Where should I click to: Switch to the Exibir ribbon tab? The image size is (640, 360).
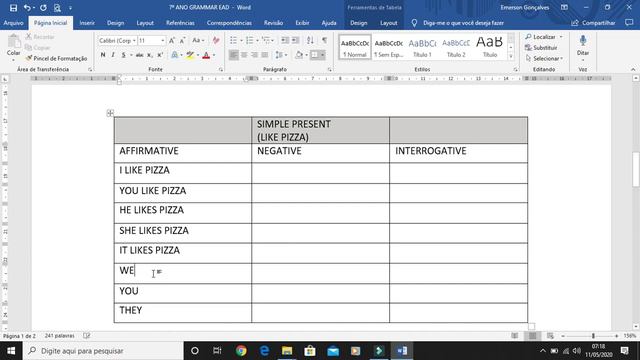click(x=302, y=23)
